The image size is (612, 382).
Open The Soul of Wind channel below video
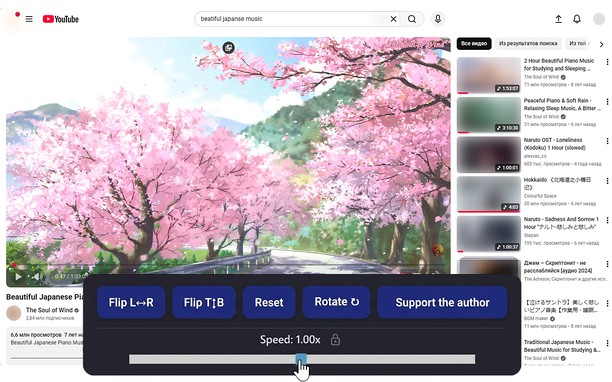pos(49,310)
